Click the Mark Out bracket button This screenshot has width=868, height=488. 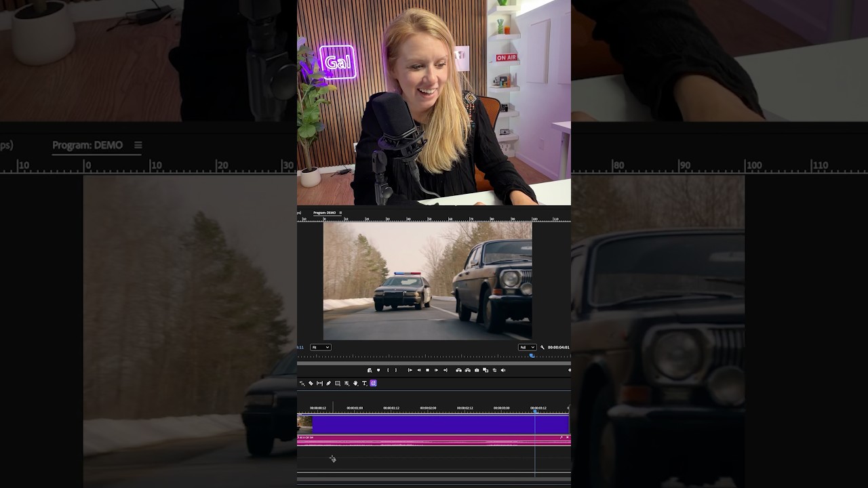396,370
